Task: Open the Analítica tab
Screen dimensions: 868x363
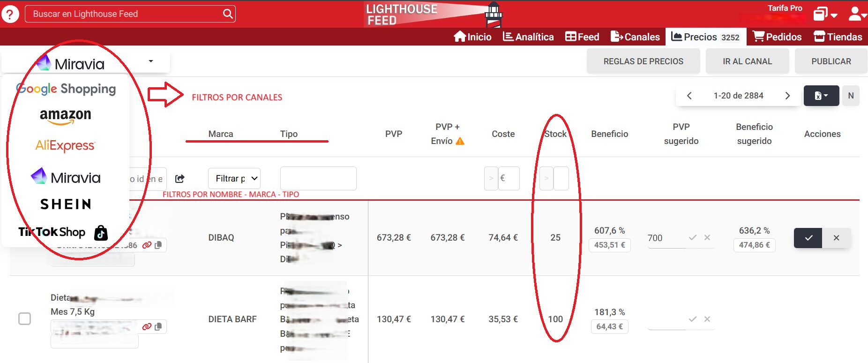Action: [528, 37]
